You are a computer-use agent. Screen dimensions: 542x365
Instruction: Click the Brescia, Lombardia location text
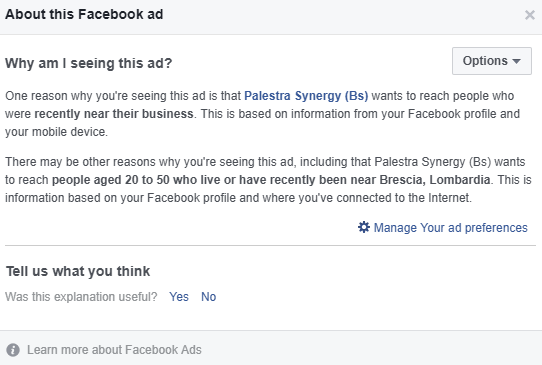(435, 180)
